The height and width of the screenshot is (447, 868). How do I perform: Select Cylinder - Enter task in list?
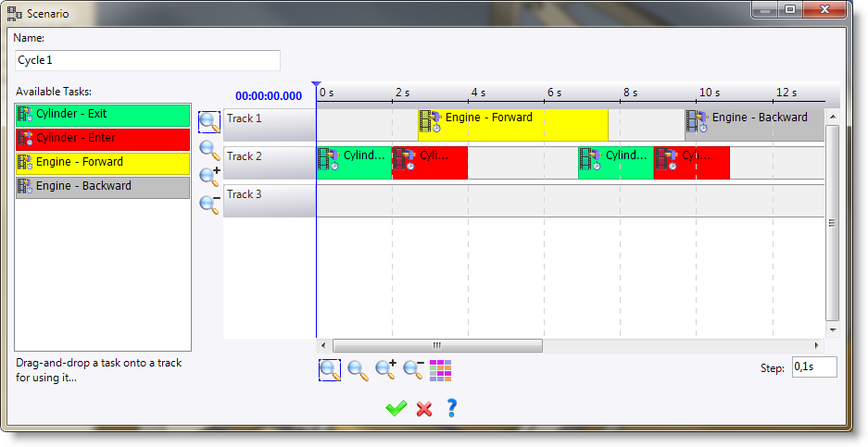[x=103, y=139]
